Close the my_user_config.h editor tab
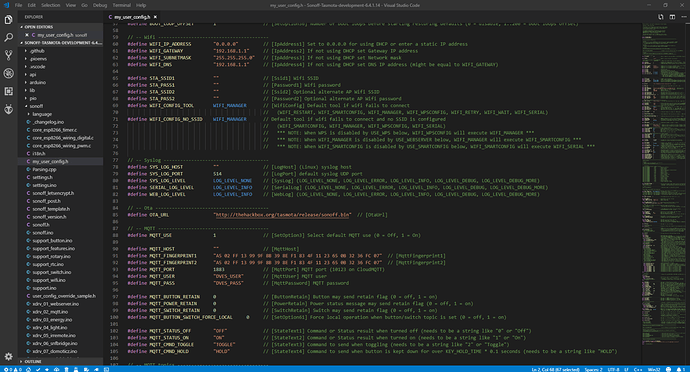 (x=155, y=17)
